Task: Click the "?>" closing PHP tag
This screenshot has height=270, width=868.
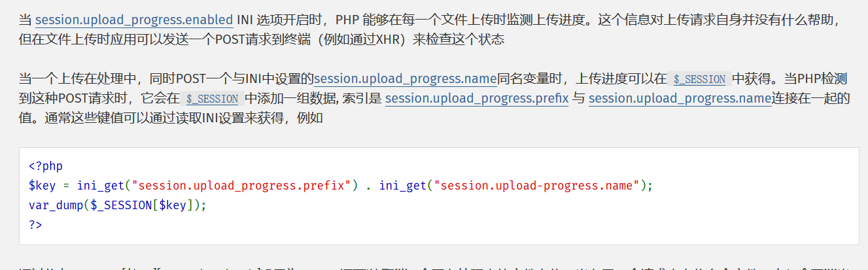Action: [x=35, y=224]
